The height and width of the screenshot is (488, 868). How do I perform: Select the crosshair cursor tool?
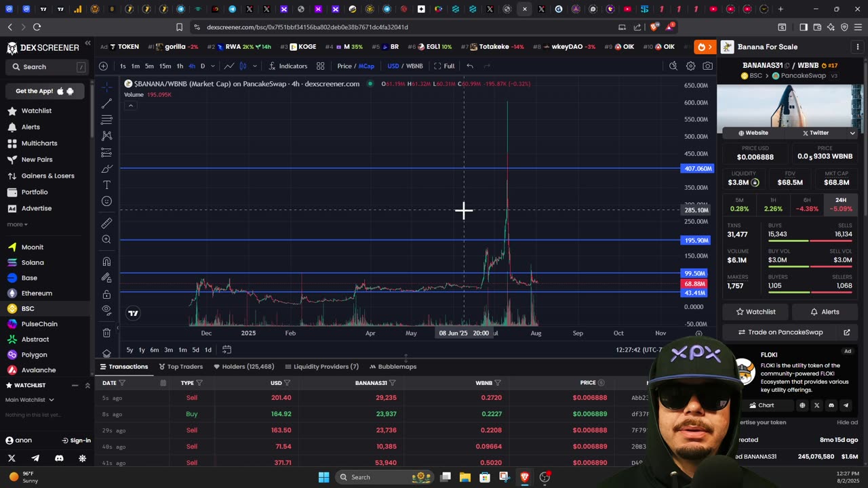tap(106, 87)
